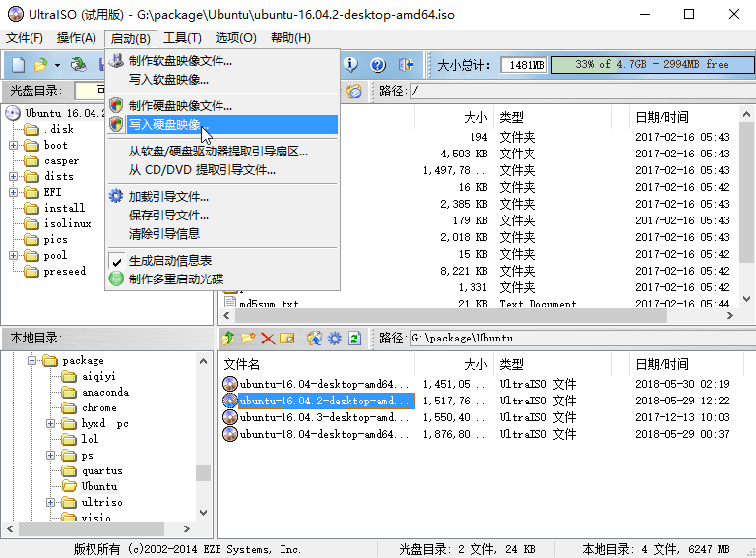756x558 pixels.
Task: Click the 日期/时间 column header in lower list
Action: pos(685,364)
